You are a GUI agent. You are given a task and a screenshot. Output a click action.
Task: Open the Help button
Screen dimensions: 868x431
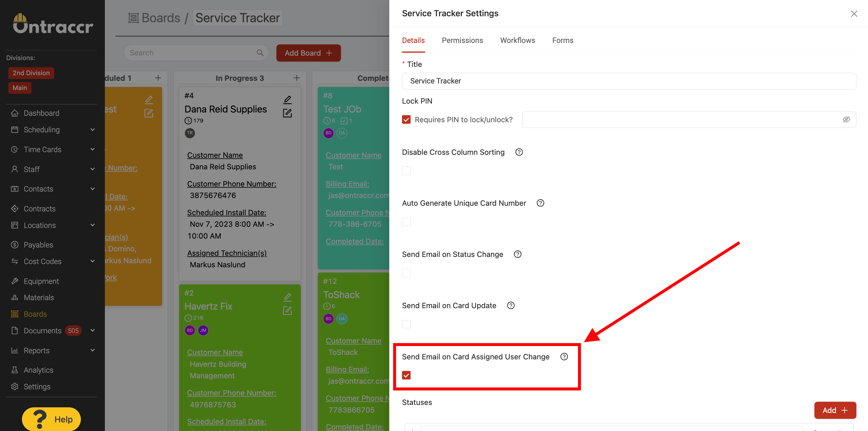pos(52,419)
